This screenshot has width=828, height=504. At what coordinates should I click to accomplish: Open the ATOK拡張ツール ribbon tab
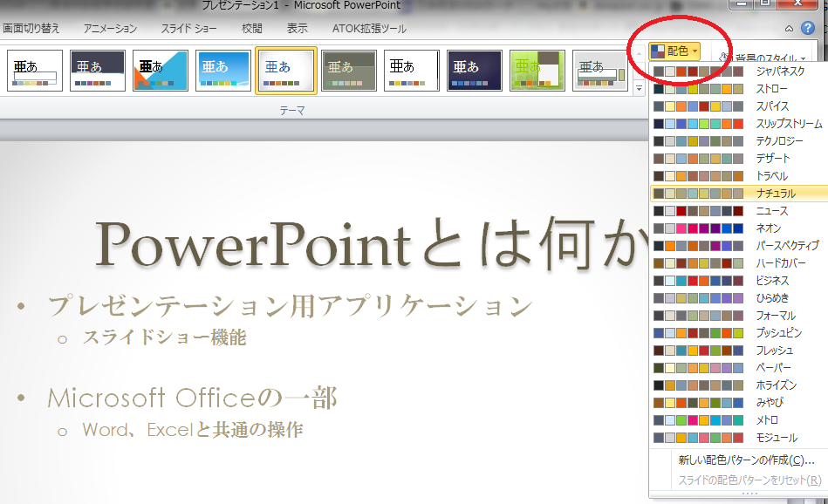click(x=369, y=29)
